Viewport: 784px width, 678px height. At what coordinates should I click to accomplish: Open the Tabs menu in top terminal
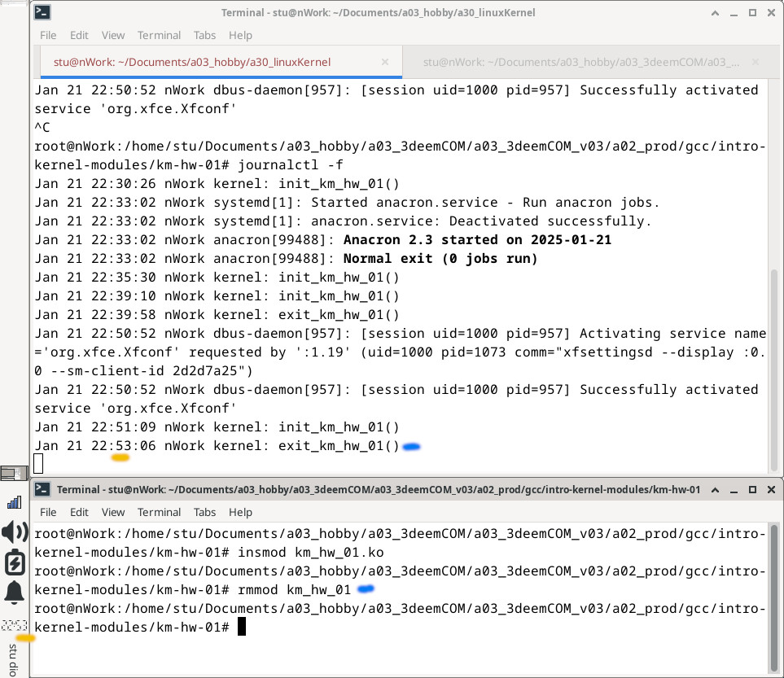[x=204, y=35]
